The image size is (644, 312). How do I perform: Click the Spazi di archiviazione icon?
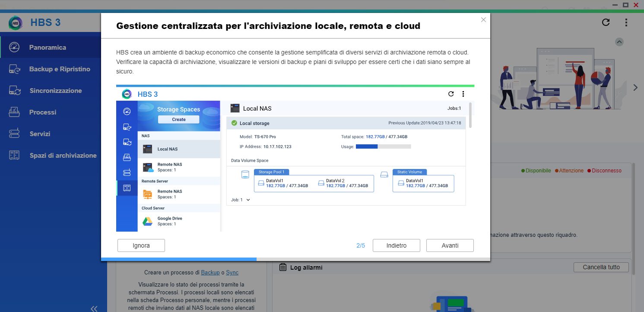[14, 156]
